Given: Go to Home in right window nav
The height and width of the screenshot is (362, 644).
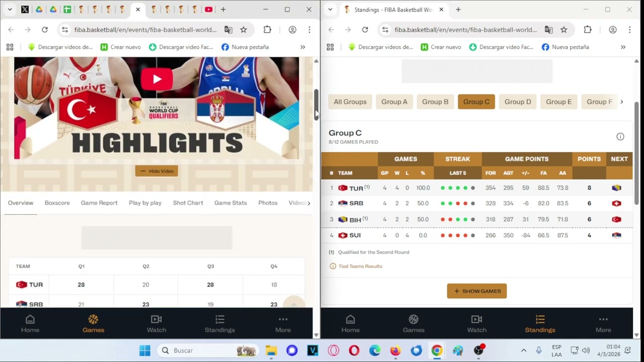Looking at the screenshot, I should pos(351,324).
